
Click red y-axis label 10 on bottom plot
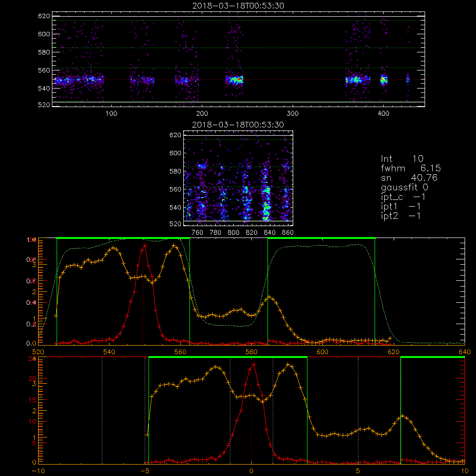[x=32, y=421]
